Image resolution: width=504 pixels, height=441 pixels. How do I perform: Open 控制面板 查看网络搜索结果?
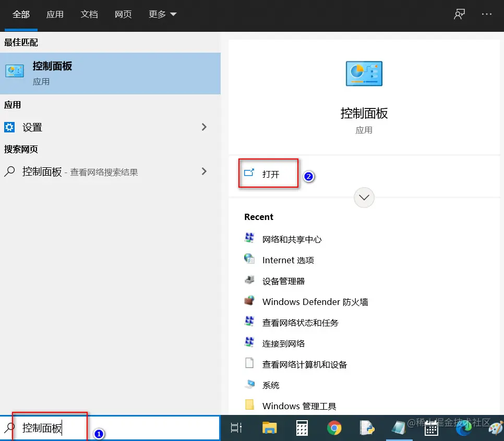110,171
